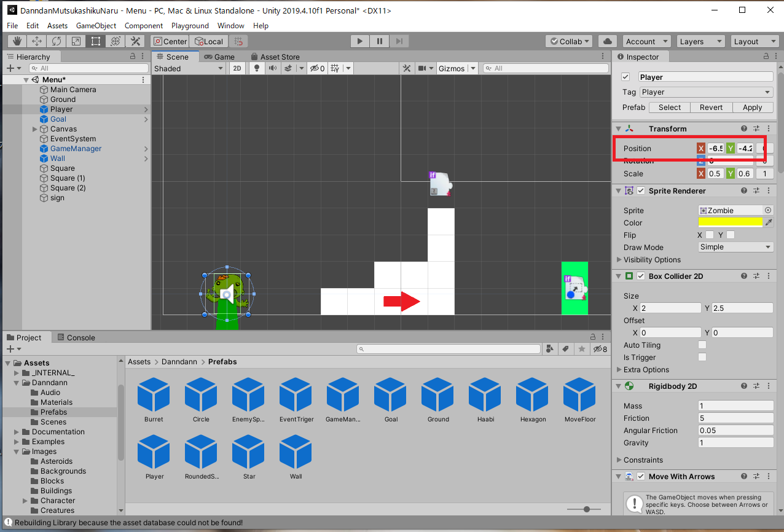Open the Playground menu
784x532 pixels.
point(190,26)
